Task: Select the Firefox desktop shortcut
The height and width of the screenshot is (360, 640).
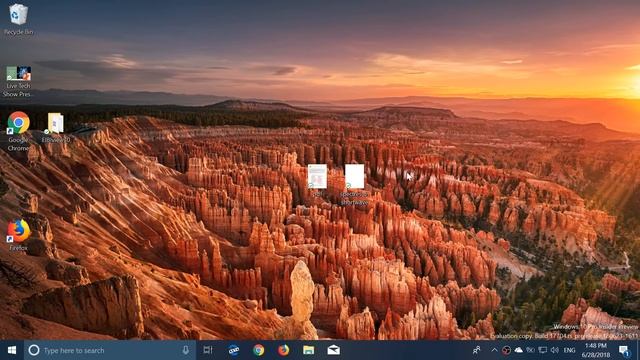Action: [x=18, y=235]
